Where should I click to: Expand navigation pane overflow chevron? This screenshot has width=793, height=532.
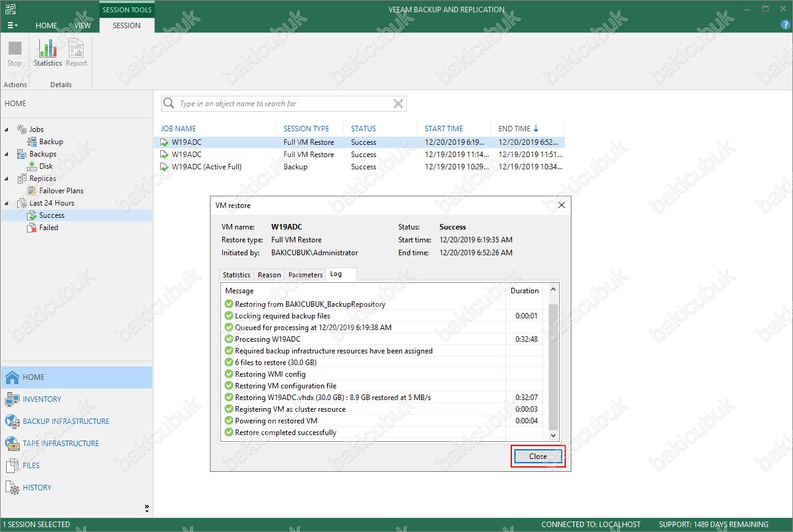pyautogui.click(x=147, y=508)
